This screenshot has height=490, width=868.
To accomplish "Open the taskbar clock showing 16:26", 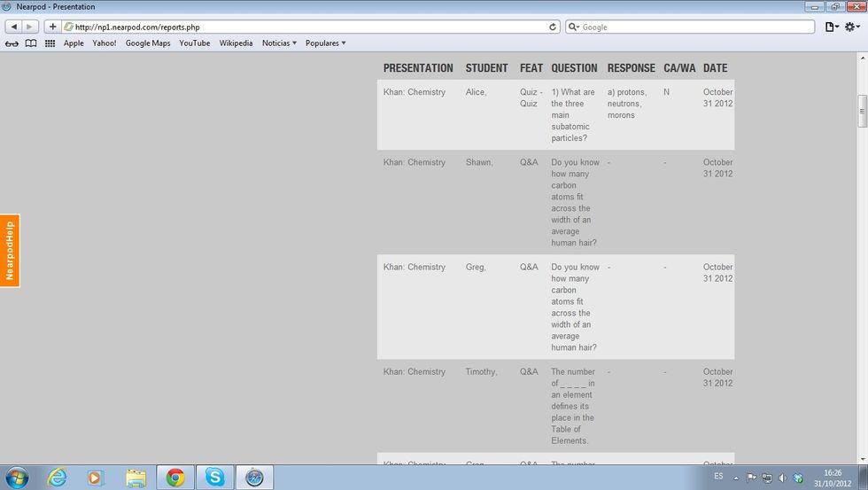I will 833,478.
